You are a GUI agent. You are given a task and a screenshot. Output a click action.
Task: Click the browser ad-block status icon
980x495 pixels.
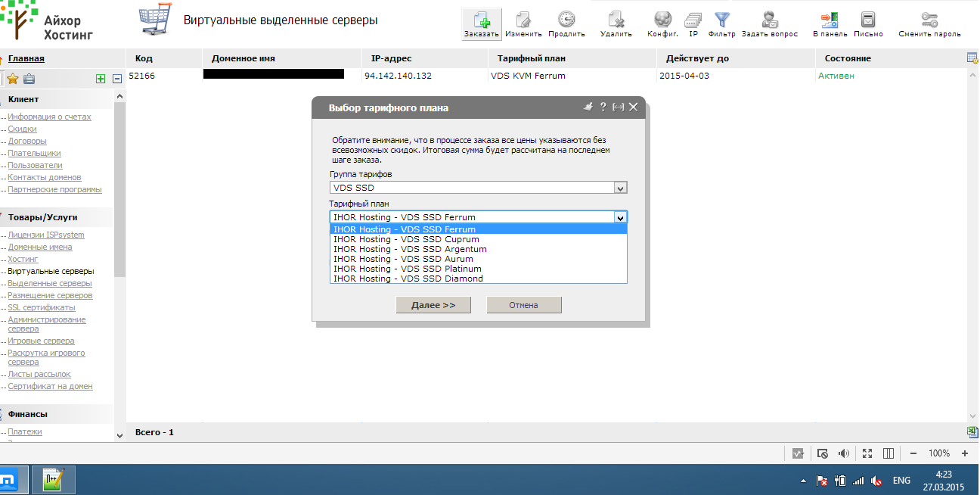coord(822,453)
